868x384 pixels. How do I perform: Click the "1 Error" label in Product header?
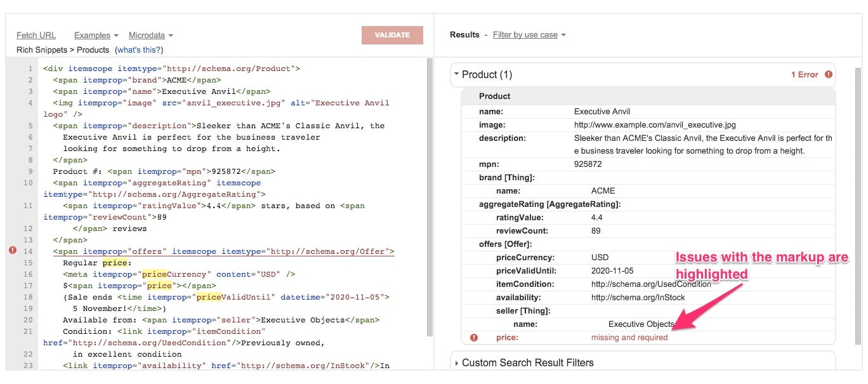pyautogui.click(x=804, y=75)
